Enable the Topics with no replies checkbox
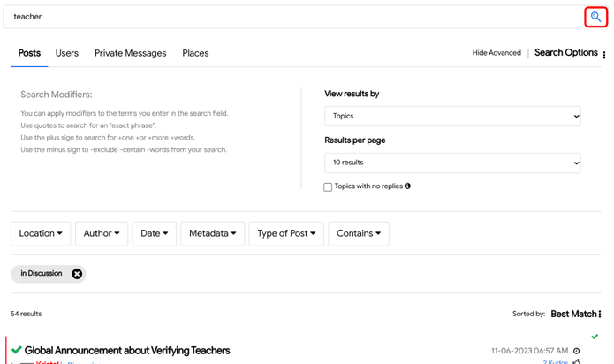 (x=328, y=187)
